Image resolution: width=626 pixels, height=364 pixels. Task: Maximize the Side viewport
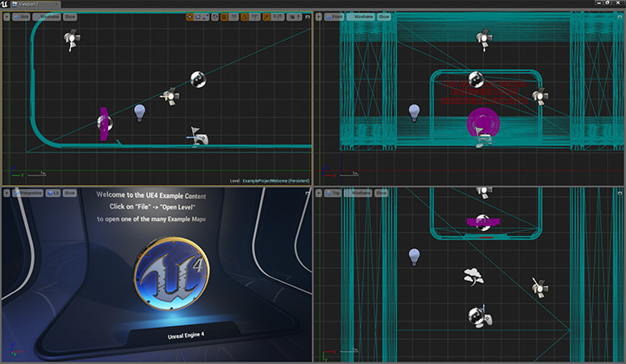(308, 16)
